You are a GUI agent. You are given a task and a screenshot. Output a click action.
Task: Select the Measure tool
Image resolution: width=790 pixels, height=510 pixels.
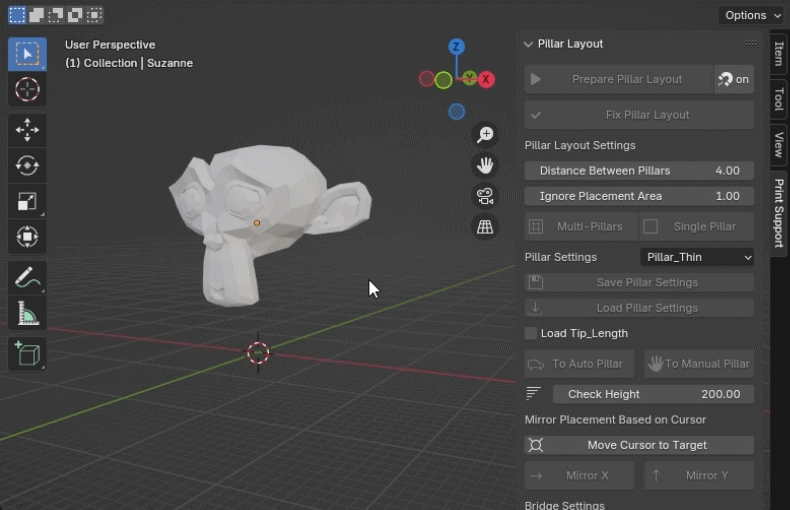tap(27, 313)
